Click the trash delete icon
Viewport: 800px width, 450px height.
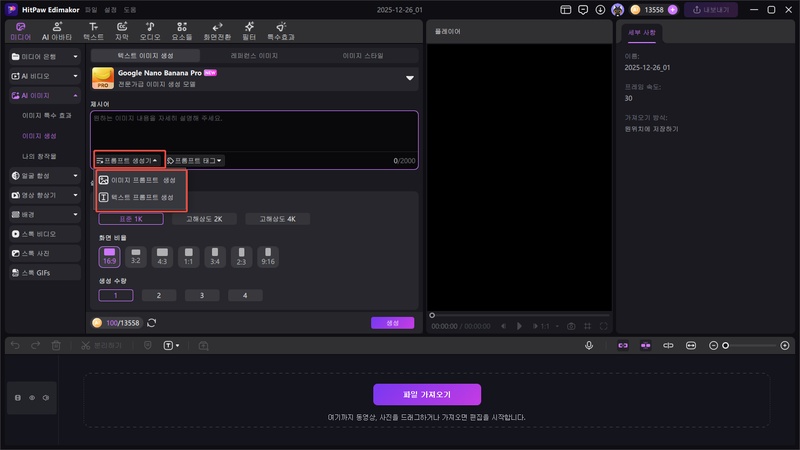tap(56, 345)
